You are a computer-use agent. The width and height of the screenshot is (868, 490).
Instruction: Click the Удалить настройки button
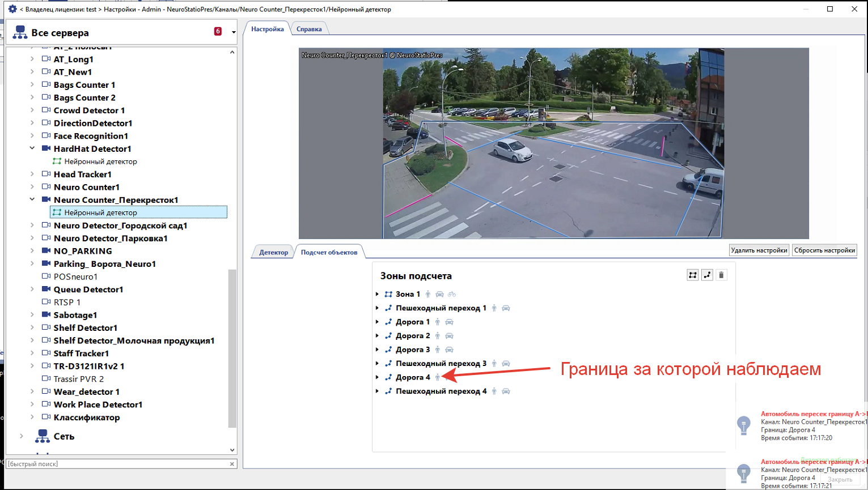tap(759, 250)
